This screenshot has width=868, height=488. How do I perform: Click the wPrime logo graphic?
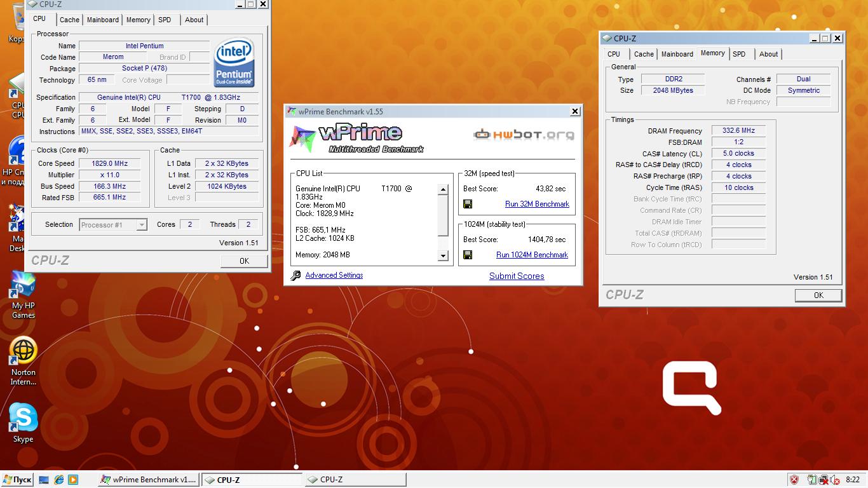tap(356, 139)
